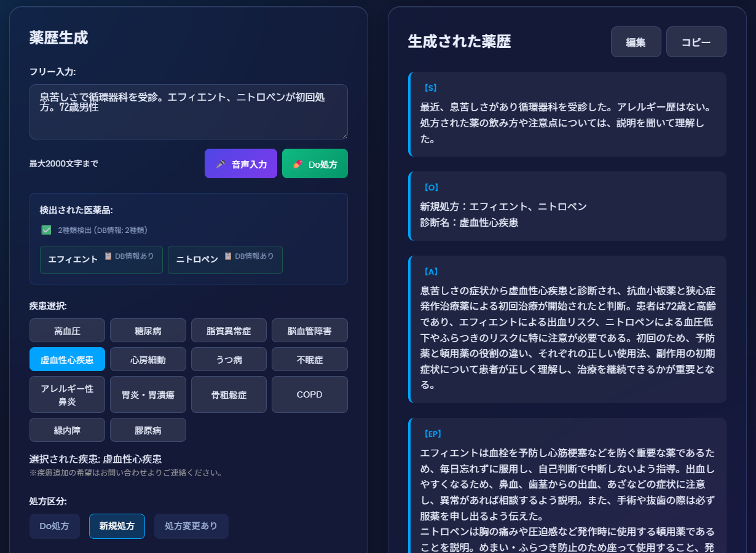Deselect the highlighted 虚血性心疾患 disease
Image resolution: width=756 pixels, height=553 pixels.
click(x=67, y=359)
